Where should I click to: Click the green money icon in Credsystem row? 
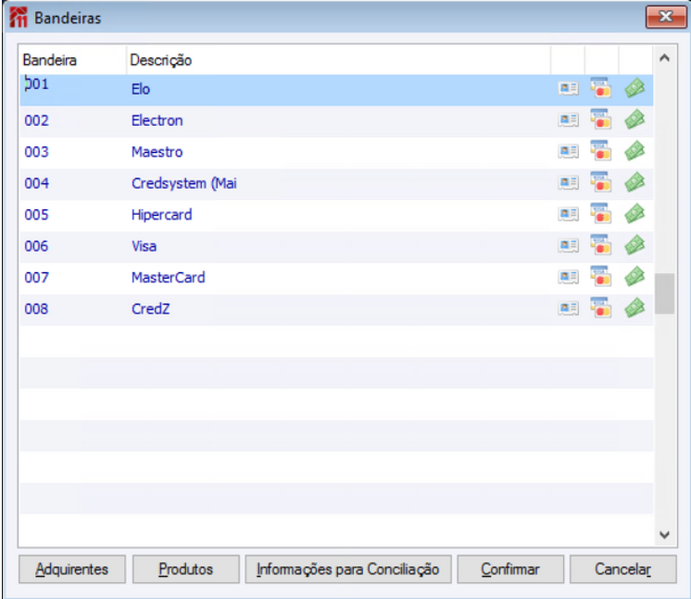(x=635, y=182)
